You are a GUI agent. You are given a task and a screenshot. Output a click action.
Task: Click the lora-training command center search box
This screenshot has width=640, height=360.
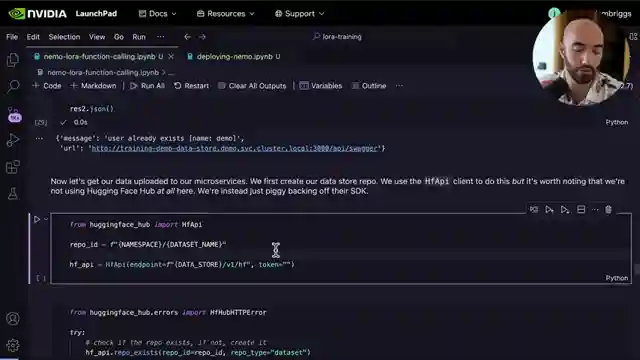(338, 37)
